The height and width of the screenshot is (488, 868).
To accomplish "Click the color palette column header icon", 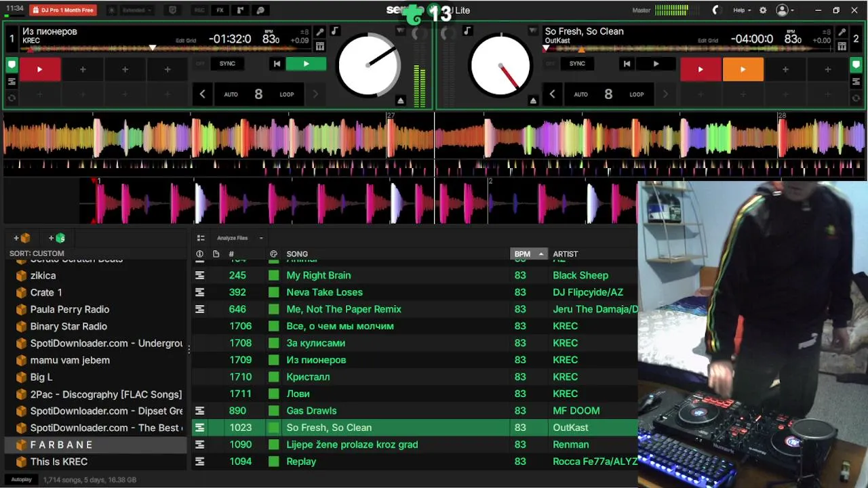I will point(273,254).
